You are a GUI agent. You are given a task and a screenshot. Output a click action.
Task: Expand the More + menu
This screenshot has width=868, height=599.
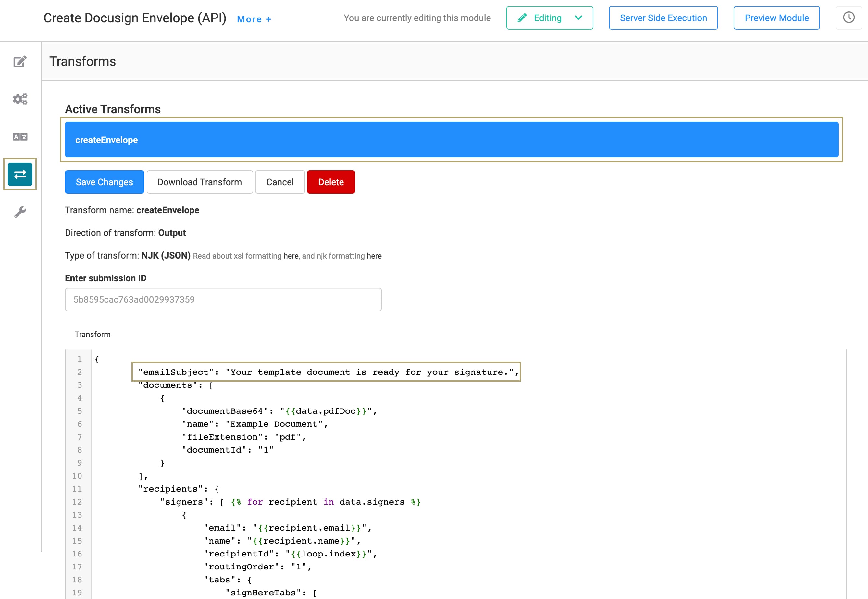pos(254,19)
